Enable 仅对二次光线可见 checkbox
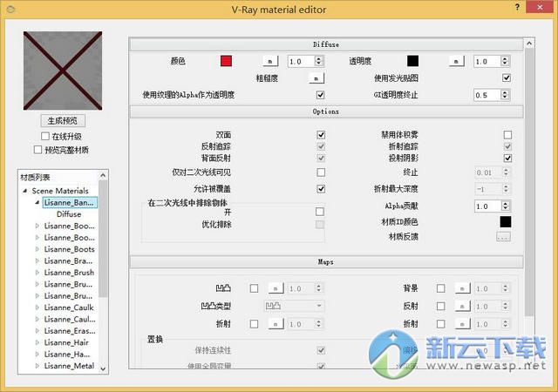558x392 pixels. (x=321, y=172)
